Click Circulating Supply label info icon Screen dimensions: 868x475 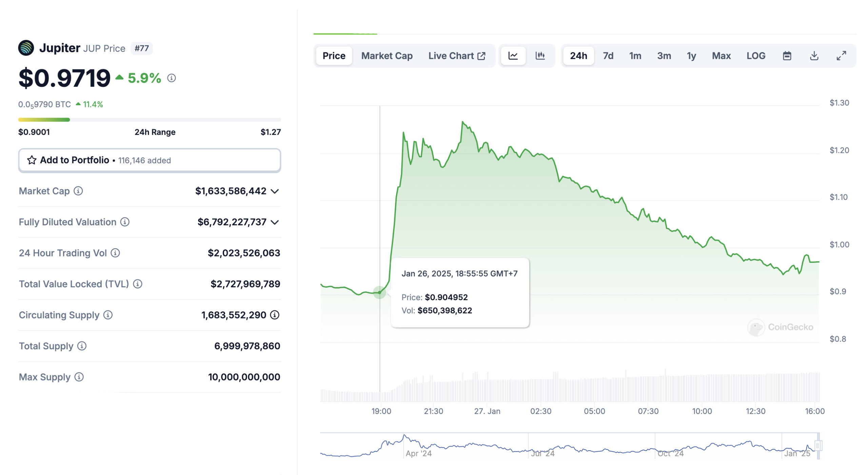[108, 315]
